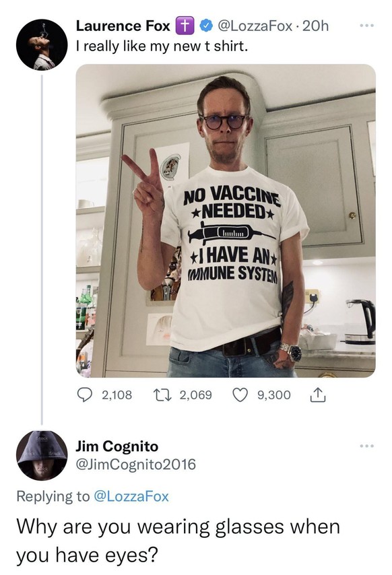Screen dimensions: 392x575
Task: Open the share upload icon
Action: pos(318,395)
